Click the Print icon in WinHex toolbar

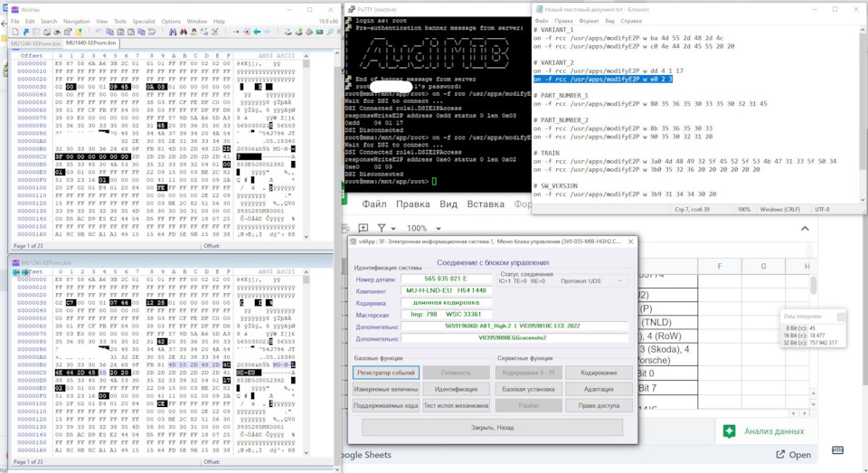coord(46,33)
